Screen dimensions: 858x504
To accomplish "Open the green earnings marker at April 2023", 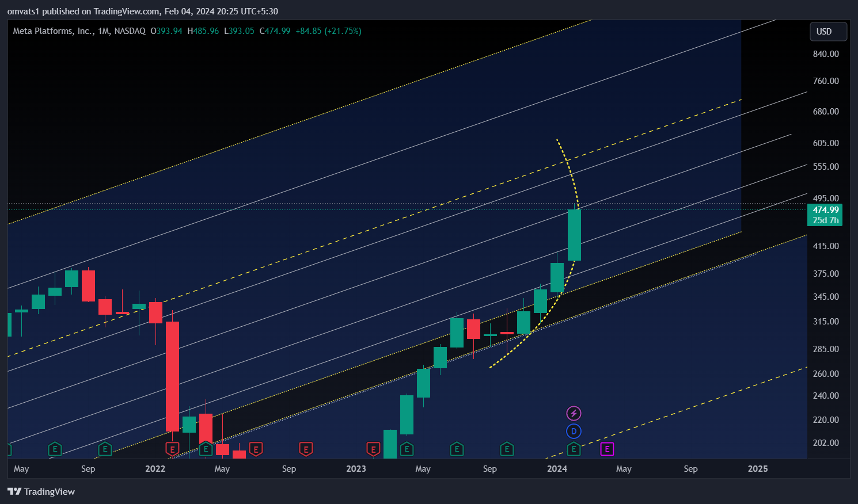I will pyautogui.click(x=407, y=449).
